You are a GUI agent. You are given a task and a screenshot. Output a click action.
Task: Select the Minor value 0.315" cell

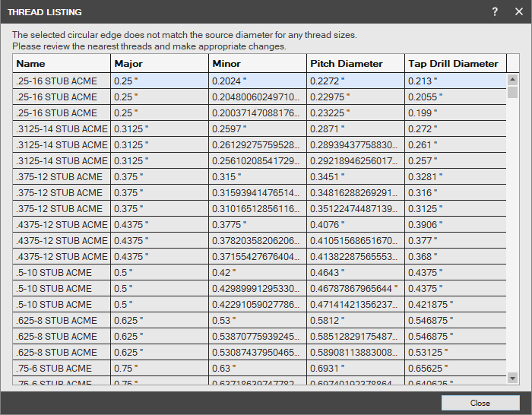258,177
